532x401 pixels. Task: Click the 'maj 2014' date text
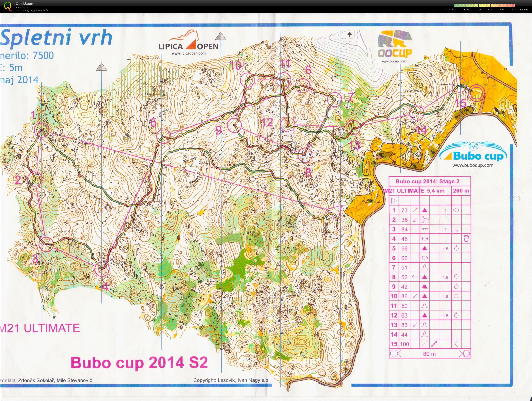point(19,80)
